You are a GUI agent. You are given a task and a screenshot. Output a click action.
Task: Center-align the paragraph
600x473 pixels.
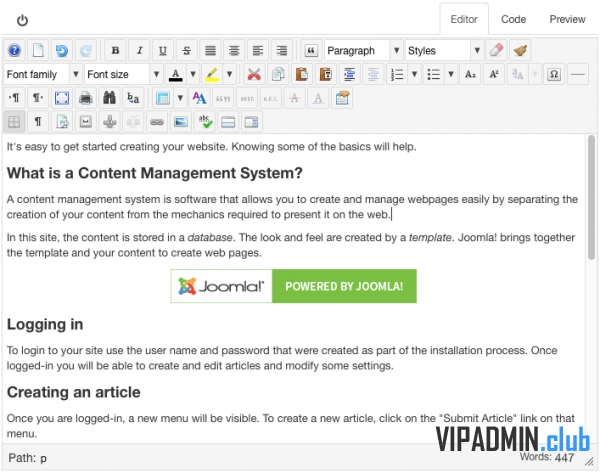pos(234,50)
